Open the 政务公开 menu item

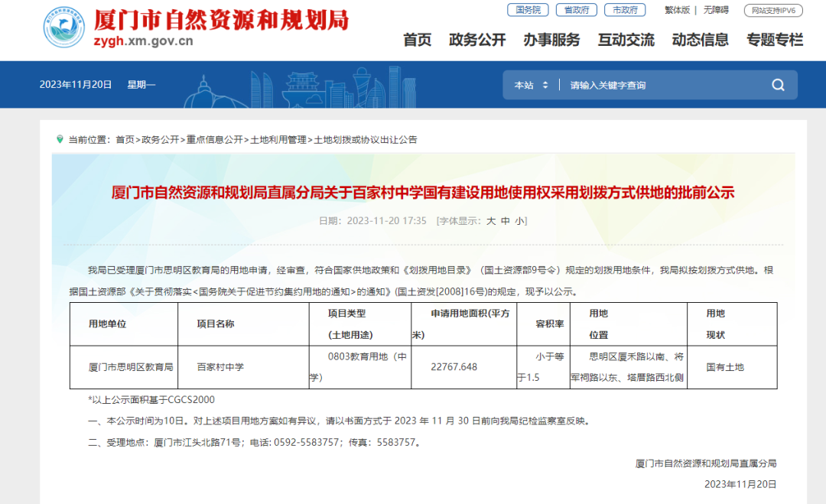pyautogui.click(x=476, y=40)
